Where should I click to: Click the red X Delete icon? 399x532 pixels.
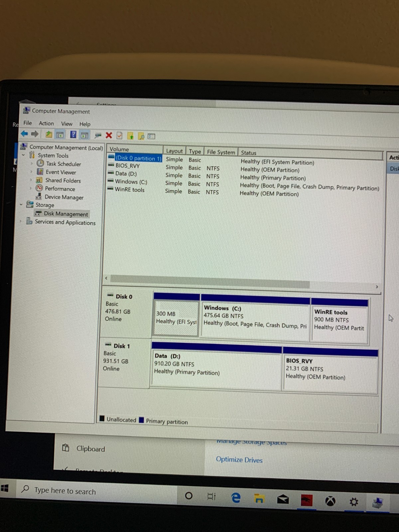click(109, 135)
